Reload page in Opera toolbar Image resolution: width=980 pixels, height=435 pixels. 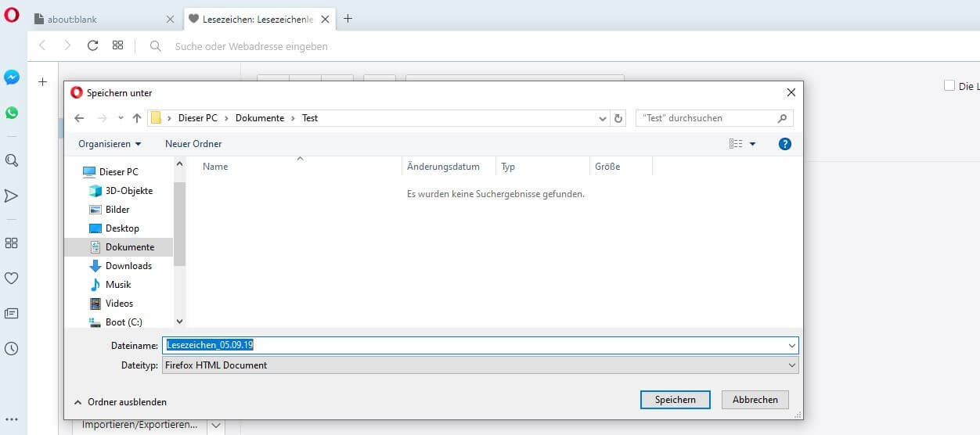point(92,45)
